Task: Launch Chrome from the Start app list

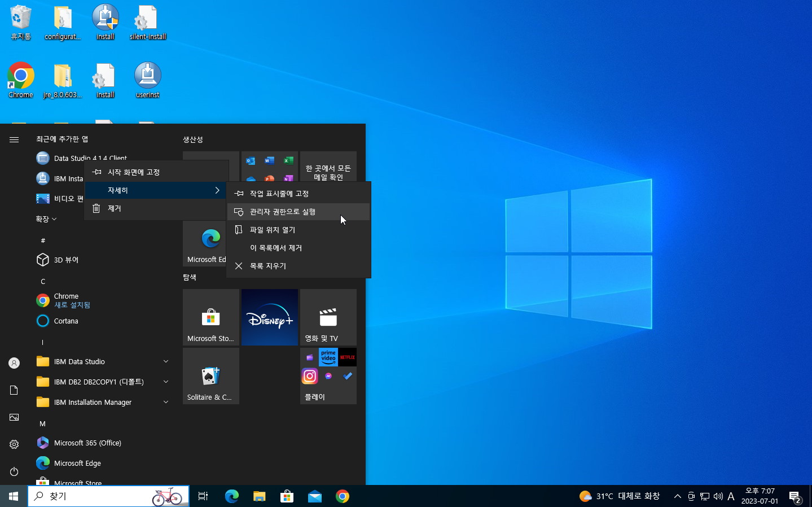Action: coord(102,300)
